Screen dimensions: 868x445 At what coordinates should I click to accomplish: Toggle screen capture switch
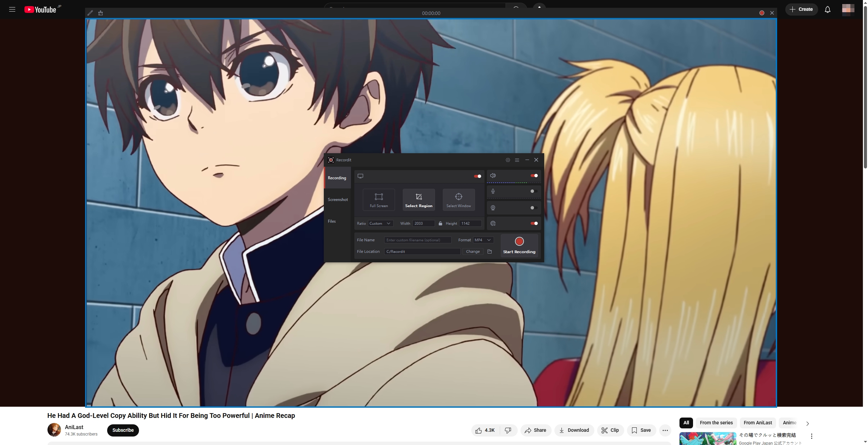point(477,176)
